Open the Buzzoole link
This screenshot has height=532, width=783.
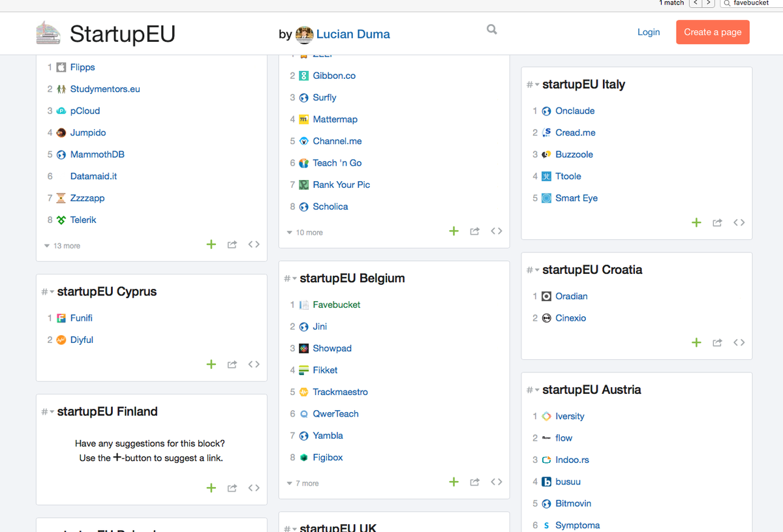574,155
